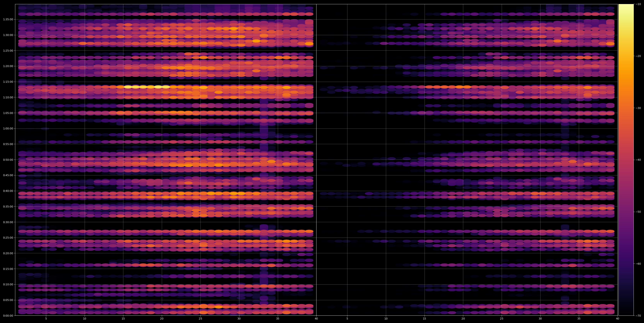The image size is (644, 323).
Task: Pick the 0:30:00 y-axis tick label
Action: pos(8,222)
